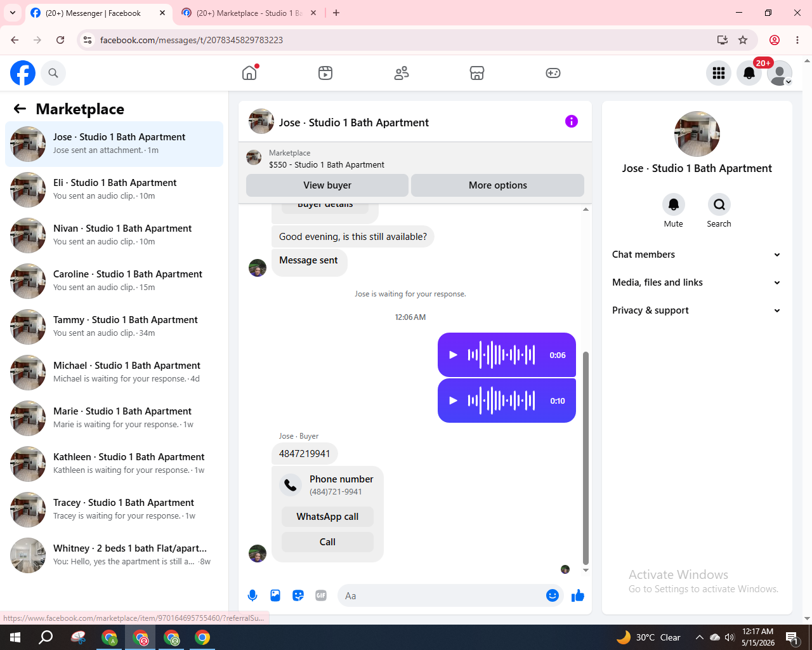Open Whitney's 2 beds 1 bath Flat chat
This screenshot has height=650, width=812.
point(114,555)
